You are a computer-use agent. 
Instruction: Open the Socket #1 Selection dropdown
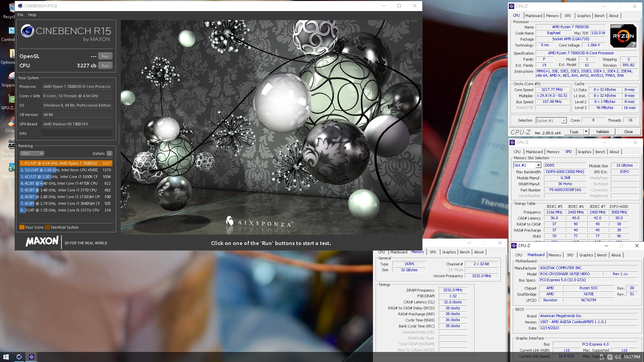[x=551, y=120]
